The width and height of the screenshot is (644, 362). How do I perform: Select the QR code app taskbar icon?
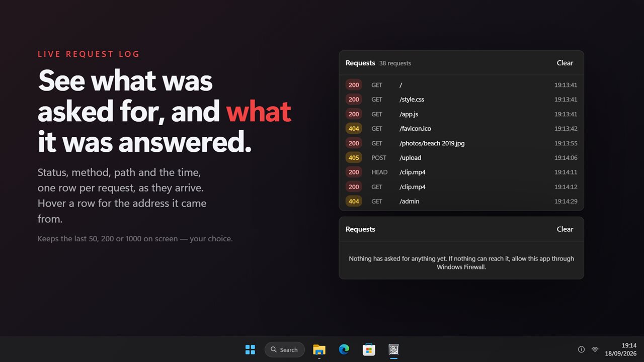[x=393, y=349]
